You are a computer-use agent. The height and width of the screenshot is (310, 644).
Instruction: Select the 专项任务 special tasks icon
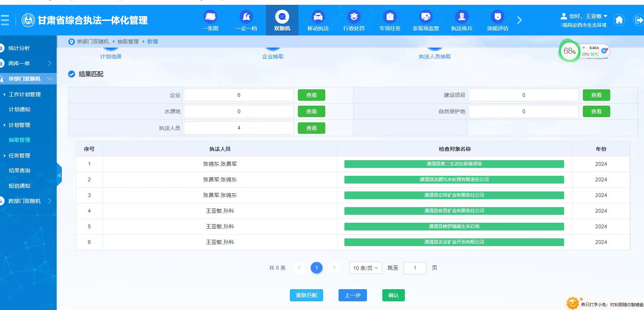pos(390,17)
